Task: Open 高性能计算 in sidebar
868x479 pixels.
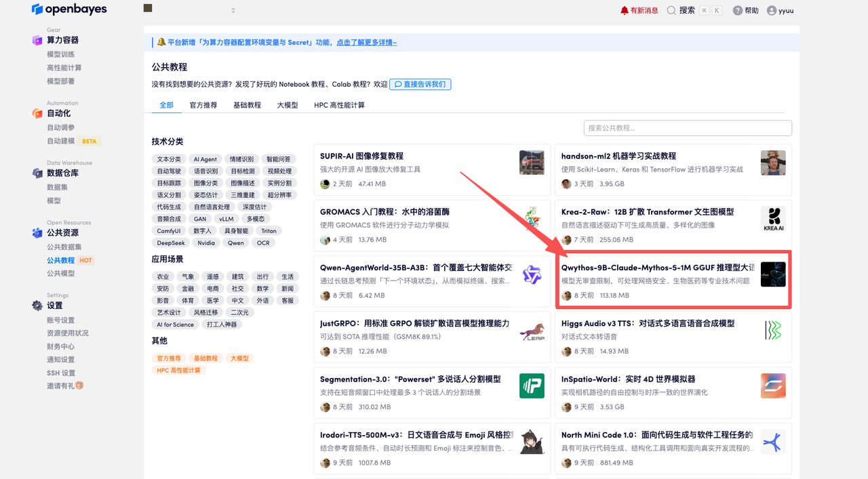Action: click(x=64, y=68)
